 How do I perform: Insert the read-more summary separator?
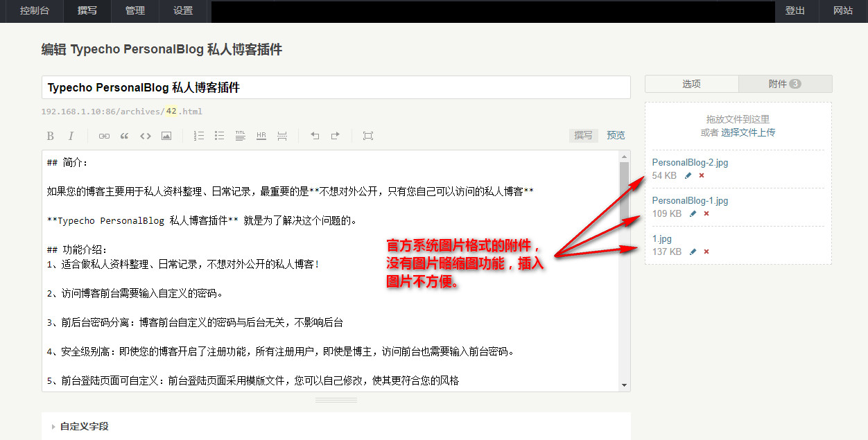(282, 136)
